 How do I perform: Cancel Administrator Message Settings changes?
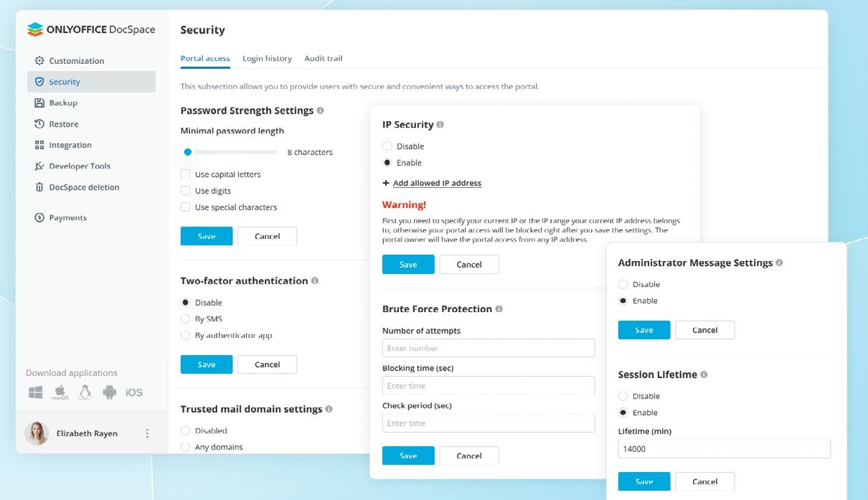click(705, 330)
